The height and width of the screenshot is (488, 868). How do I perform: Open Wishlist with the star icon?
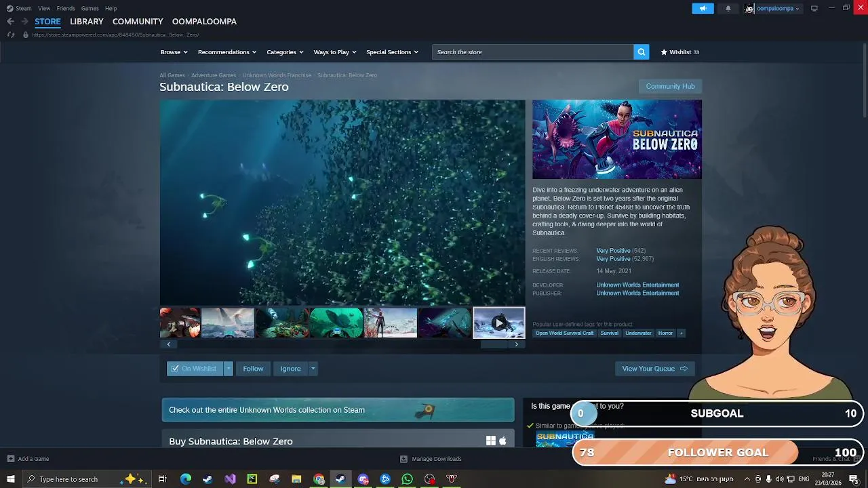point(664,52)
